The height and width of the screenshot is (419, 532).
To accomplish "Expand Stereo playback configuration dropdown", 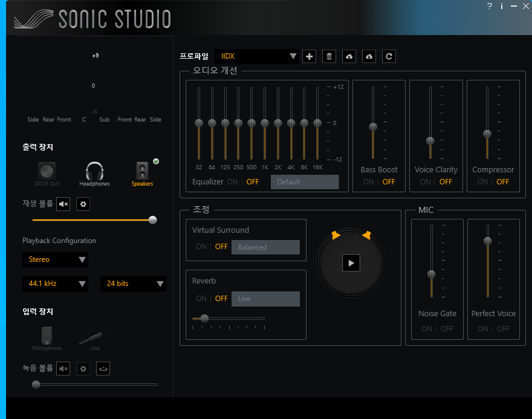I will 55,259.
